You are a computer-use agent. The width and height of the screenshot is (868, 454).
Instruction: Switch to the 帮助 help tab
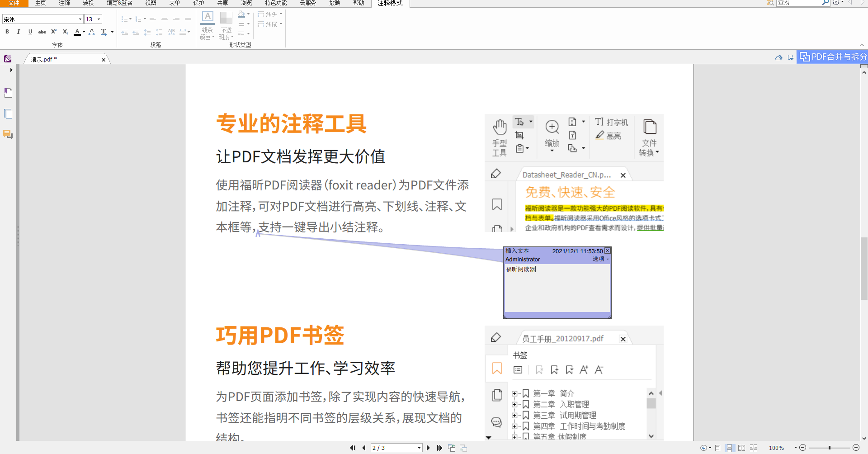pyautogui.click(x=359, y=3)
